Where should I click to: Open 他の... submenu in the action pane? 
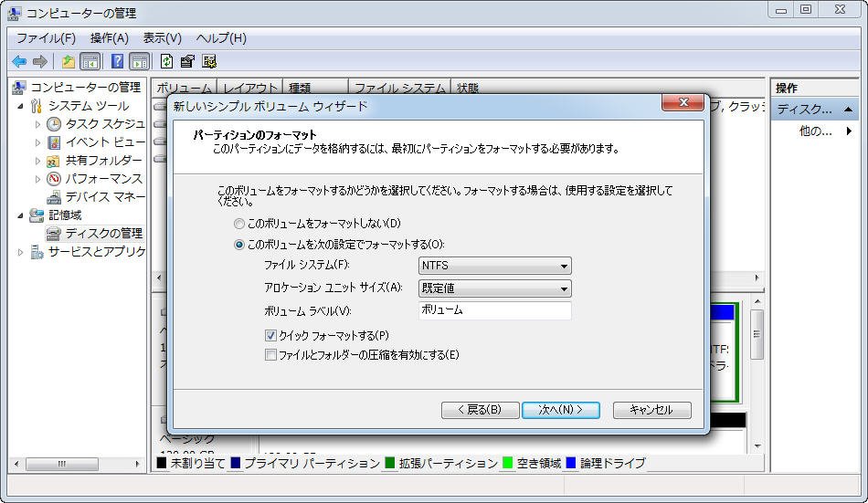[825, 131]
